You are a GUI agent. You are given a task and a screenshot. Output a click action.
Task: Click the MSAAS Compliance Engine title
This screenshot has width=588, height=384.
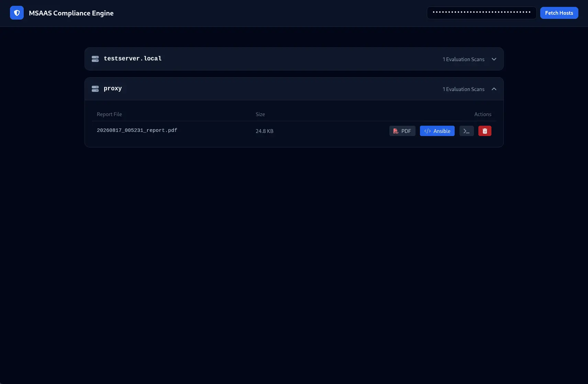(71, 13)
